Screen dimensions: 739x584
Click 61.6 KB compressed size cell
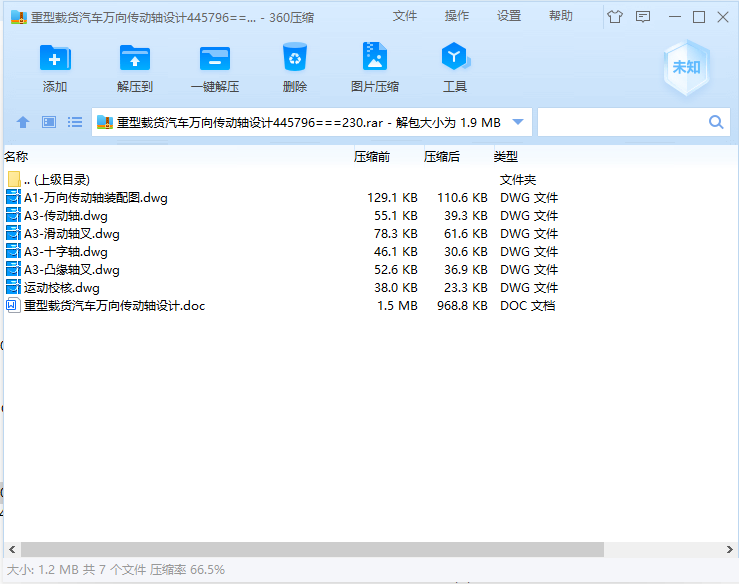coord(466,233)
